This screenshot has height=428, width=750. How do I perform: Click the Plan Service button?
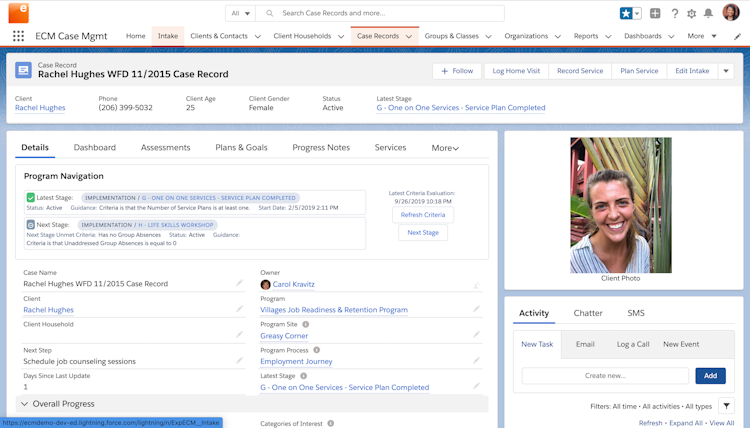tap(639, 71)
